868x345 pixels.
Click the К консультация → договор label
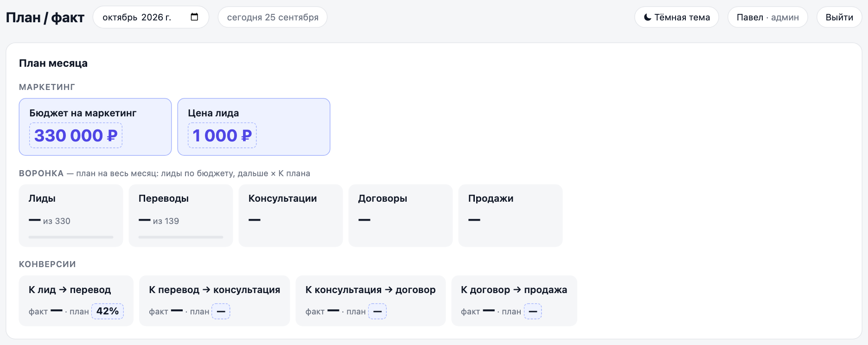(370, 290)
